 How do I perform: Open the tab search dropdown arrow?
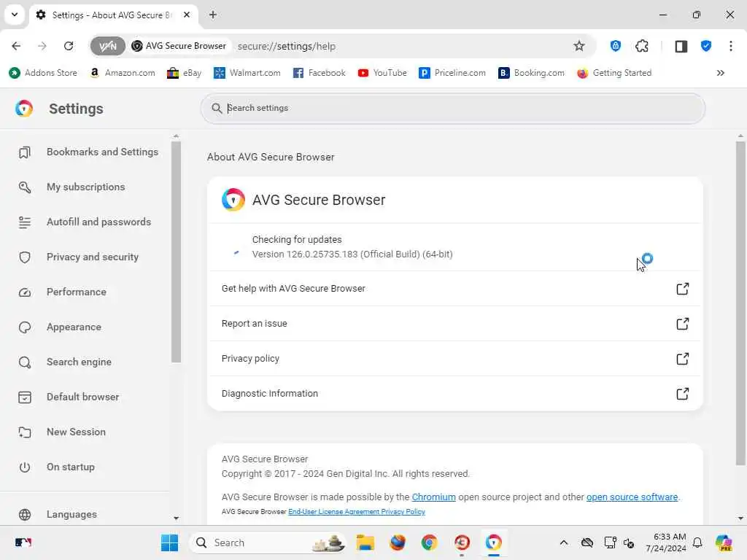(x=15, y=15)
